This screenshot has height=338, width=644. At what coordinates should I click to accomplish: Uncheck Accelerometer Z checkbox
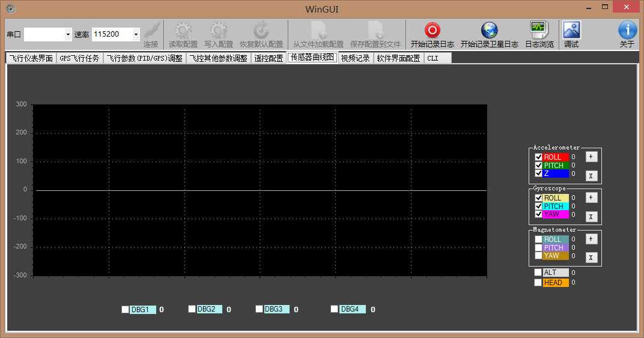point(538,174)
